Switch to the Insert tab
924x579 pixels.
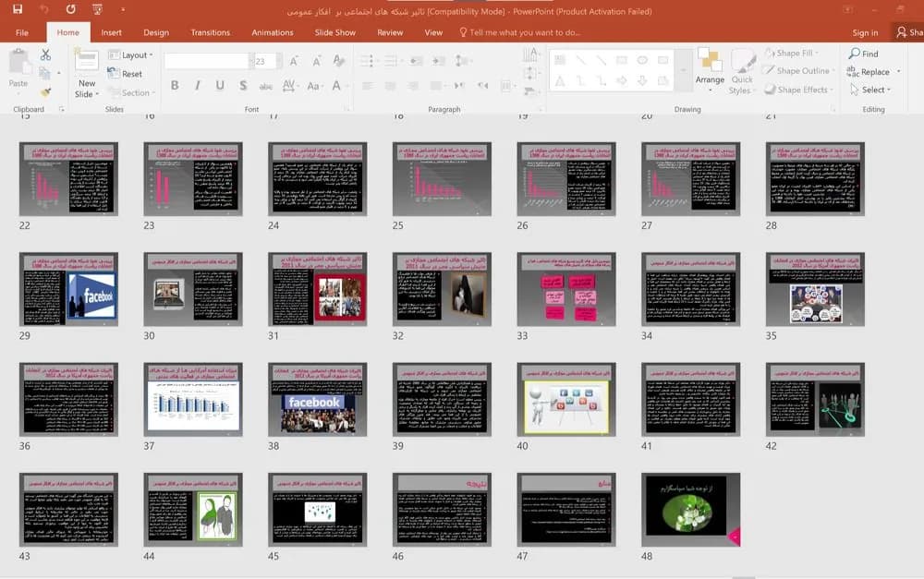112,32
